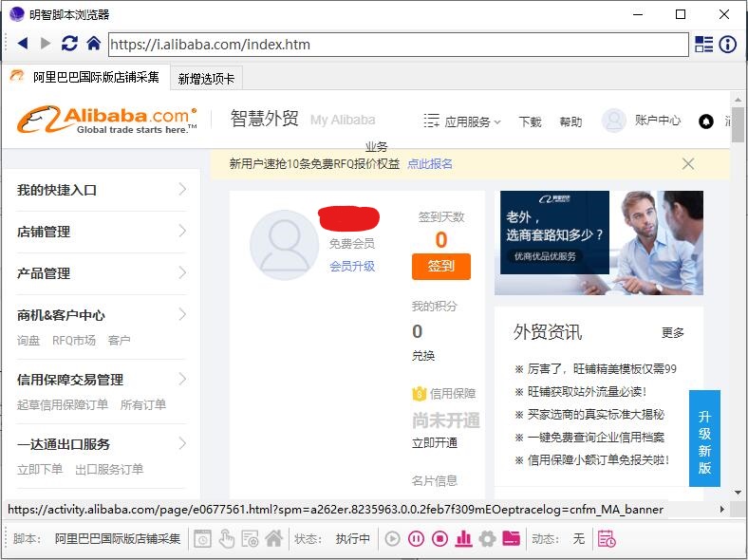Open the 客户 link
This screenshot has width=748, height=560.
119,341
